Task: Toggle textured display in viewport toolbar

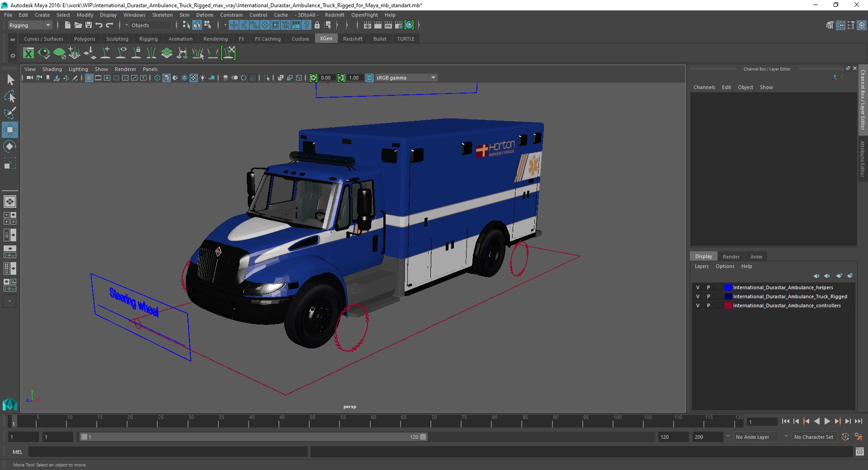Action: 193,78
